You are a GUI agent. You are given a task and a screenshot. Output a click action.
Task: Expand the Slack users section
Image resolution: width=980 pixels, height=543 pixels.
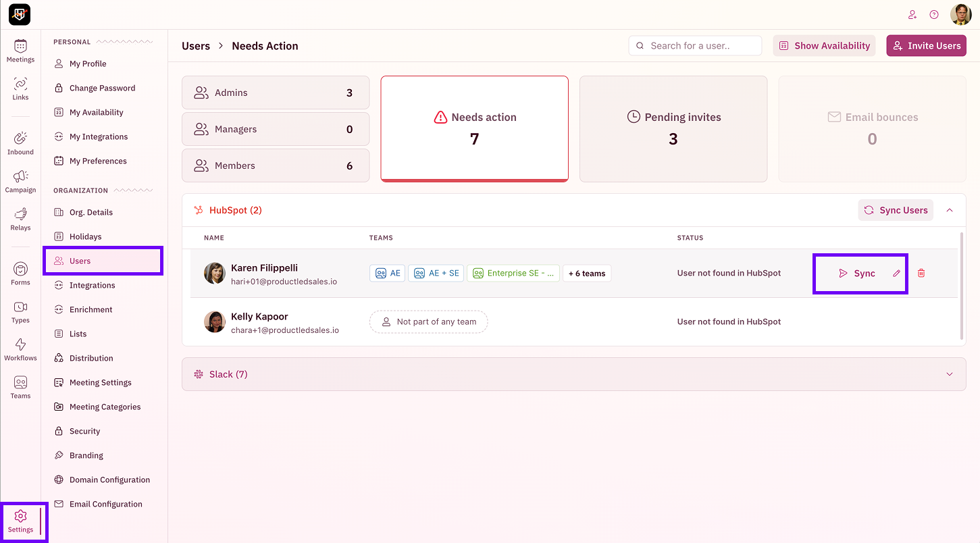point(950,373)
